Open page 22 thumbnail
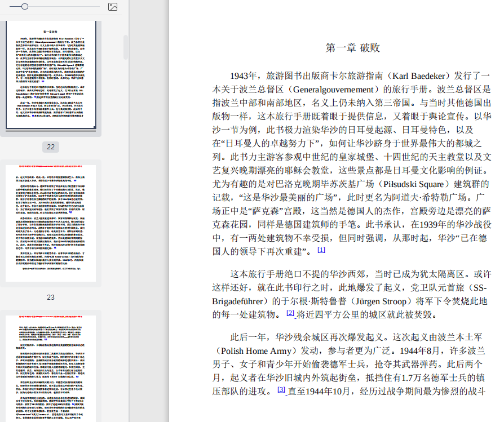 (51, 74)
